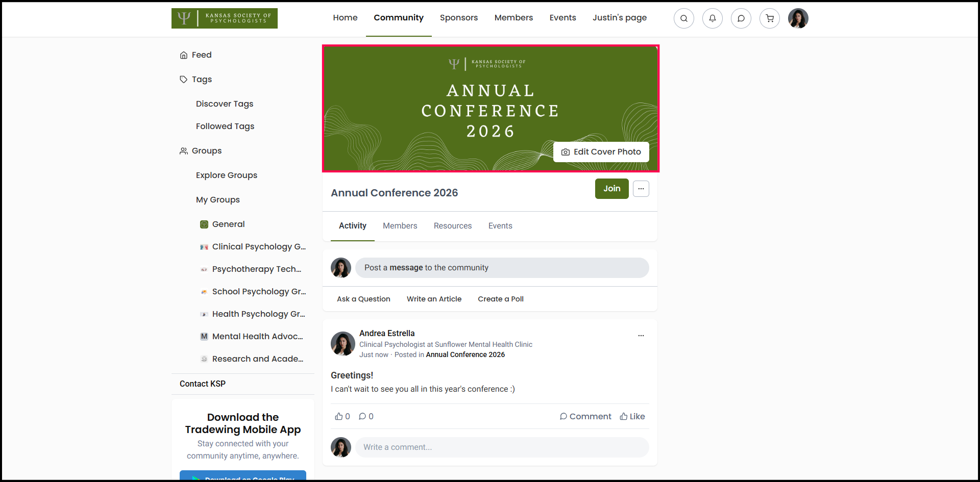The image size is (980, 482).
Task: Open the Groups section in sidebar
Action: point(206,151)
